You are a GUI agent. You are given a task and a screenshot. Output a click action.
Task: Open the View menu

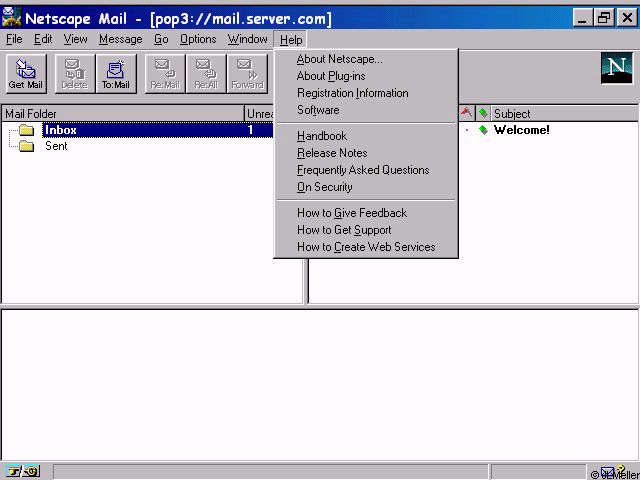(75, 39)
